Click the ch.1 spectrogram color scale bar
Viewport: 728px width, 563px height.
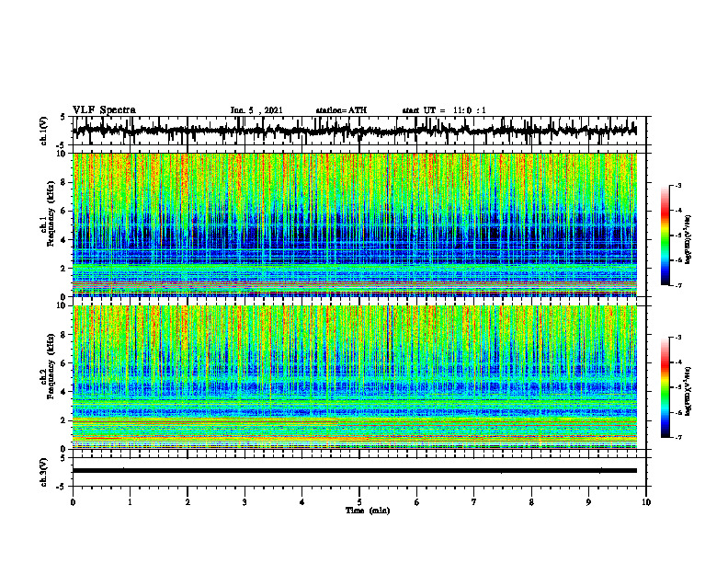(665, 236)
